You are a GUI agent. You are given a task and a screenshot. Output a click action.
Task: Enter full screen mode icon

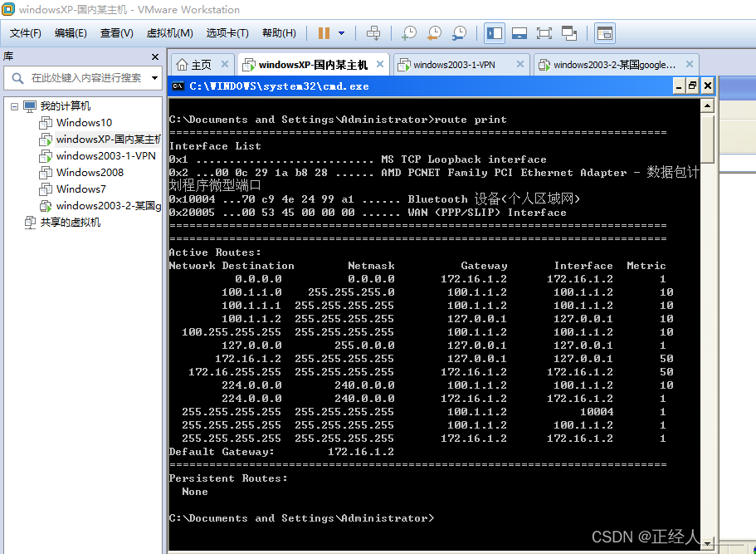coord(544,33)
